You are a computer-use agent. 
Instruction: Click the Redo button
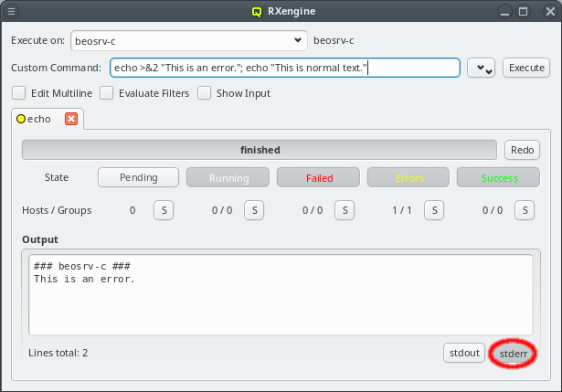522,150
